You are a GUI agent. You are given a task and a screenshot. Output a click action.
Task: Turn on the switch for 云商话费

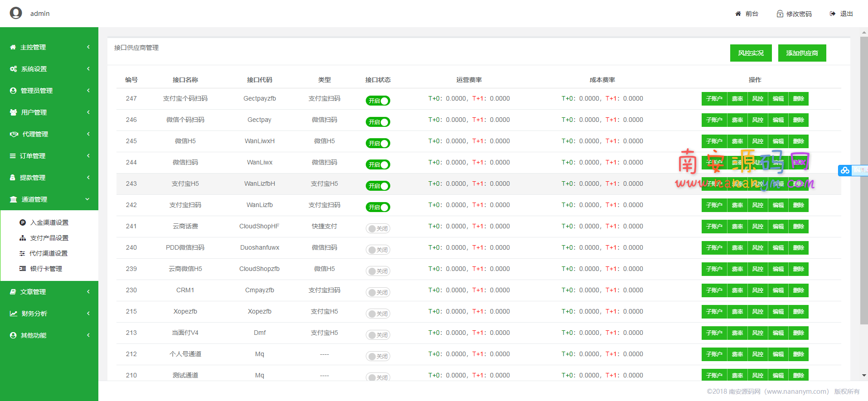pyautogui.click(x=378, y=228)
